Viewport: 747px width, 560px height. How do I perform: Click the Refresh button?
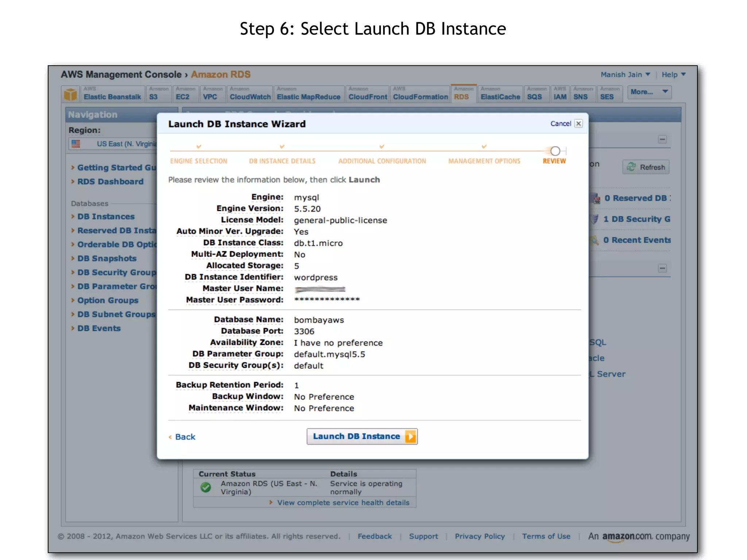[x=646, y=167]
